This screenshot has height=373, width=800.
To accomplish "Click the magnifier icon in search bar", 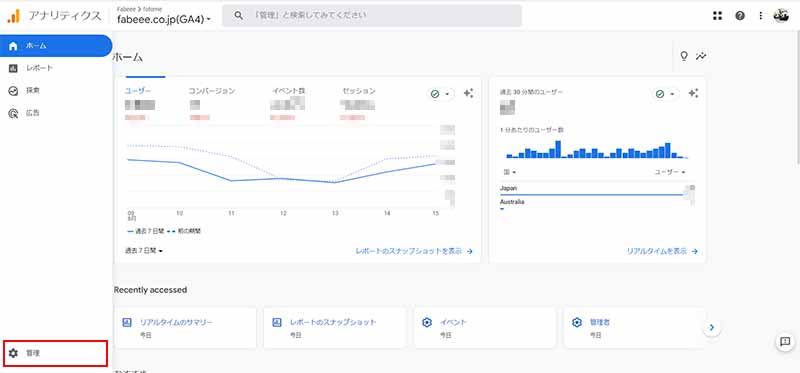I will [x=238, y=15].
